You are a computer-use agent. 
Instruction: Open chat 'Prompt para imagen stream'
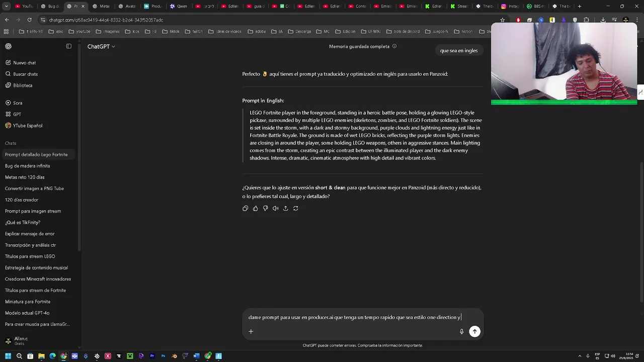click(x=38, y=211)
